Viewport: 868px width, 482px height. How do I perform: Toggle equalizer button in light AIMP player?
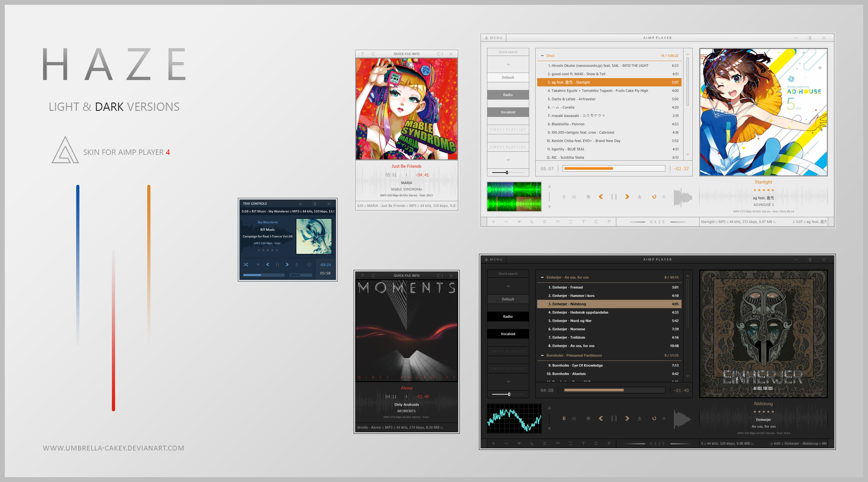[x=564, y=197]
